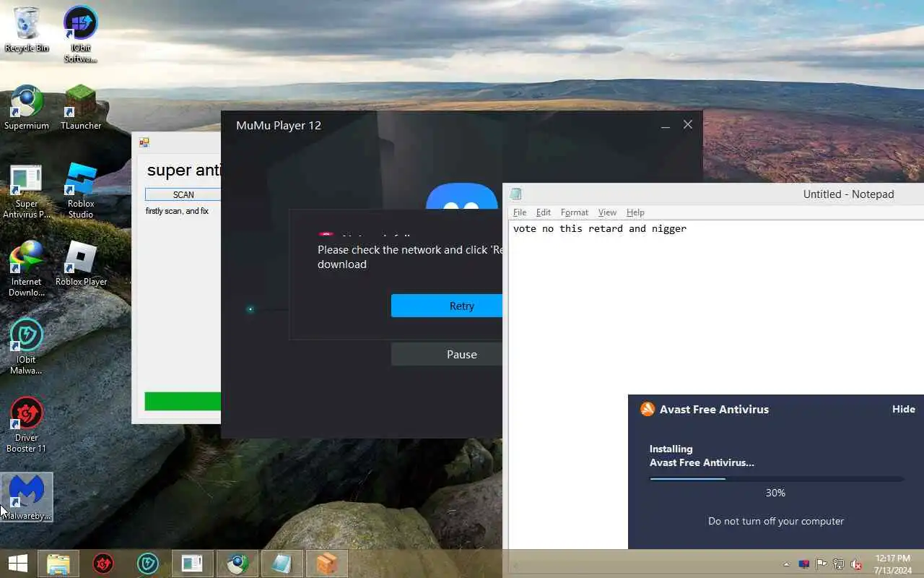The width and height of the screenshot is (924, 578).
Task: Open the Notepad Edit menu
Action: point(544,212)
